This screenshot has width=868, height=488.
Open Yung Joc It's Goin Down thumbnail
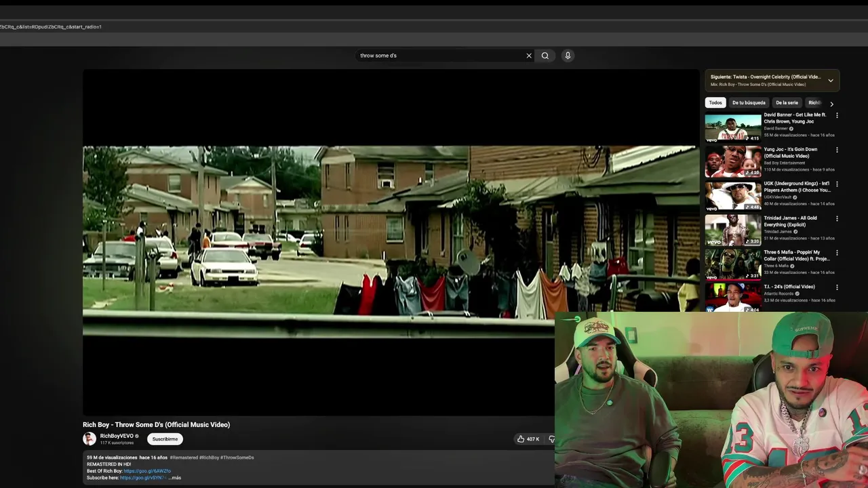coord(733,162)
